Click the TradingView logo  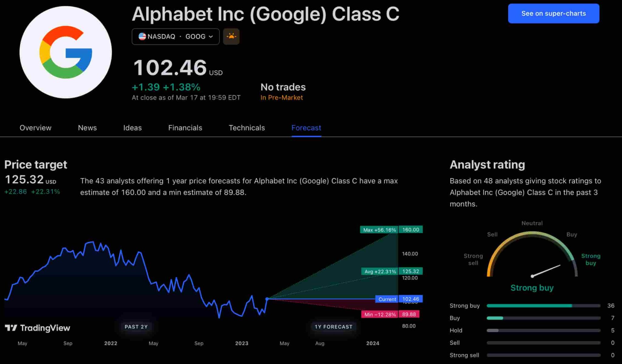(38, 328)
